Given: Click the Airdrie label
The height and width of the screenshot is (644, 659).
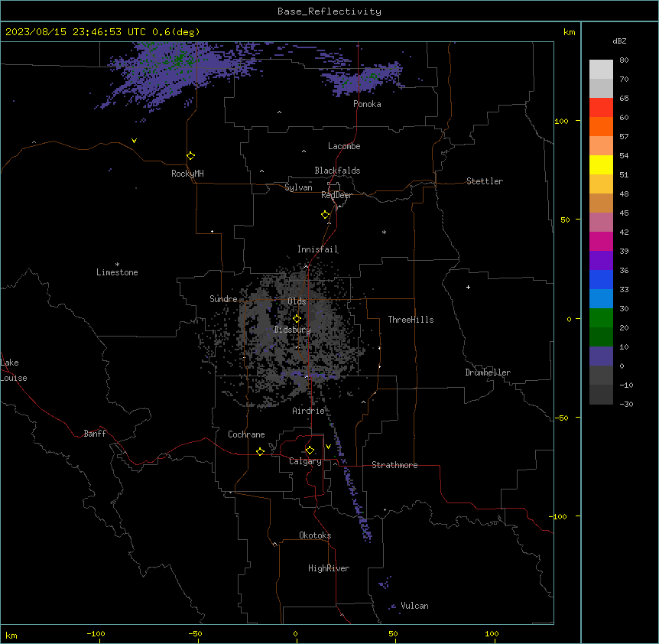Looking at the screenshot, I should coord(309,411).
